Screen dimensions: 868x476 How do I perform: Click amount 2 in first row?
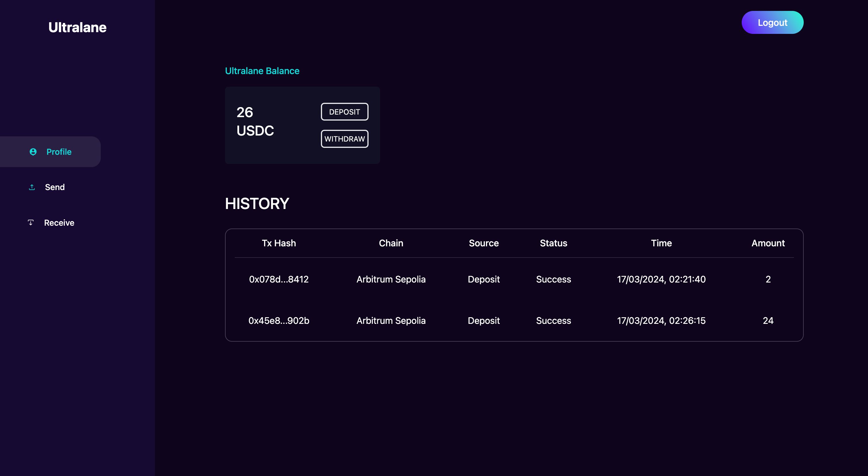tap(768, 279)
